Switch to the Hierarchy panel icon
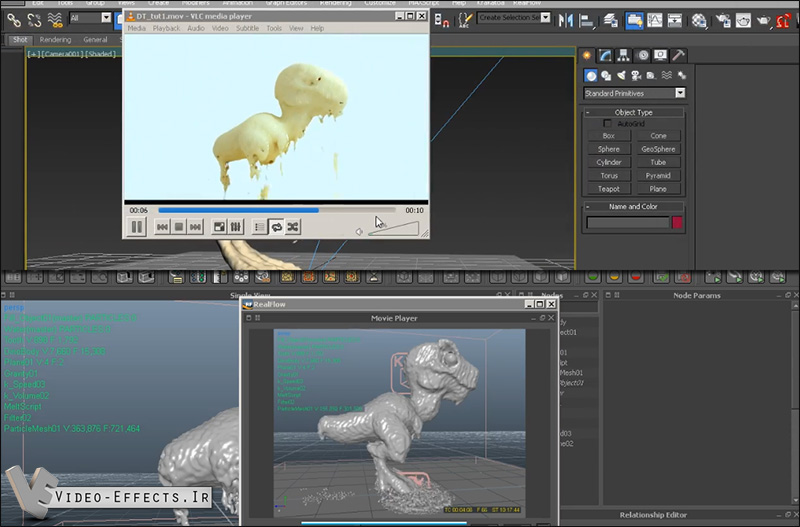 tap(623, 55)
